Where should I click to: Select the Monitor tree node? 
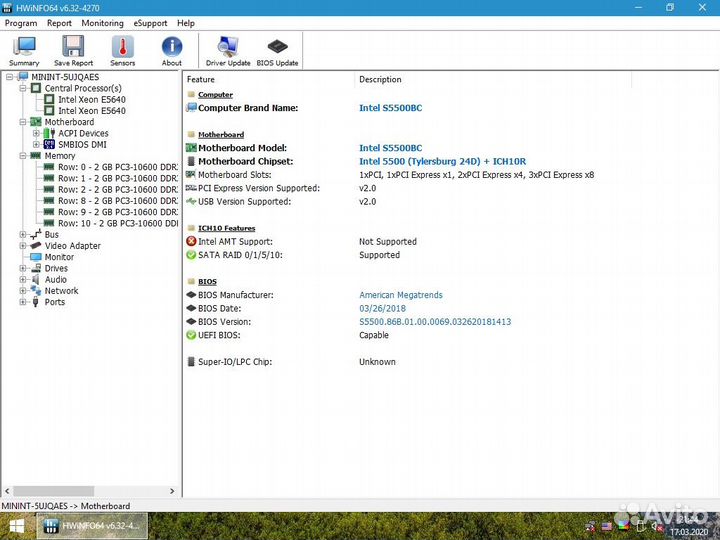tap(59, 257)
